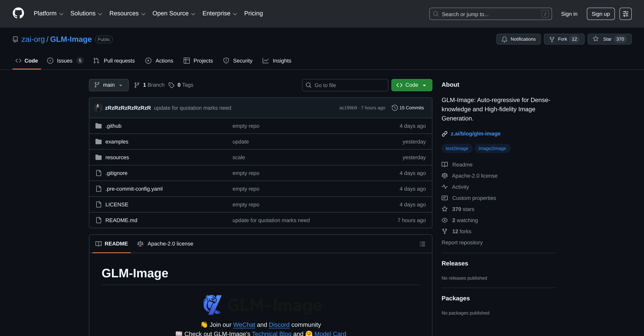
Task: Click the eye icon next to 2 watching
Action: pos(445,220)
